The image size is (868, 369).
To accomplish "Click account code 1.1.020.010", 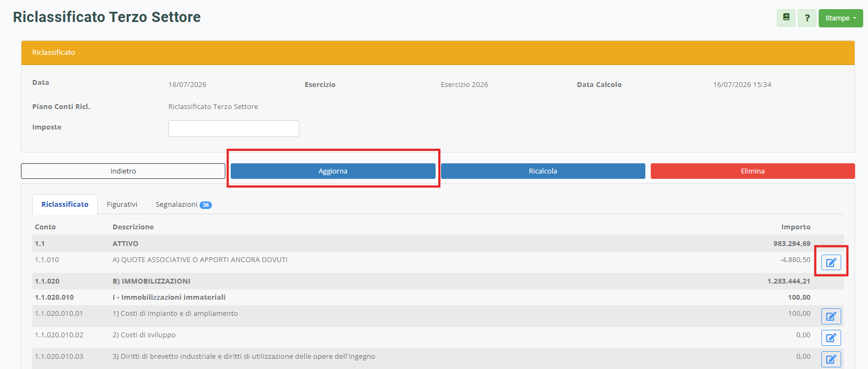I will pyautogui.click(x=54, y=298).
